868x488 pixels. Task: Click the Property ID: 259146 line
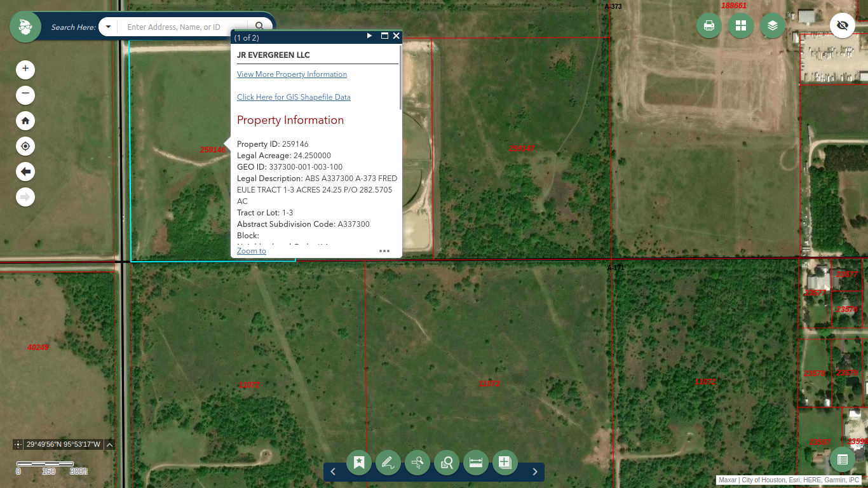click(x=273, y=144)
